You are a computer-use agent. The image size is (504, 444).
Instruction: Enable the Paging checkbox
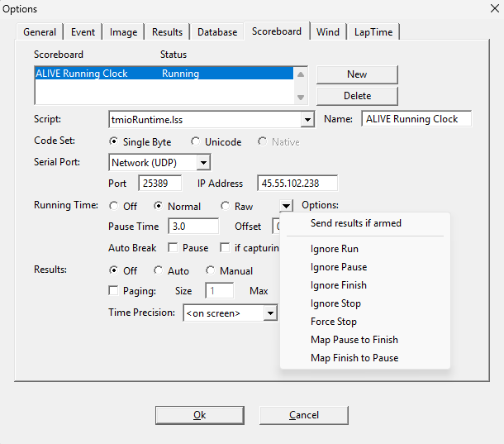[113, 290]
